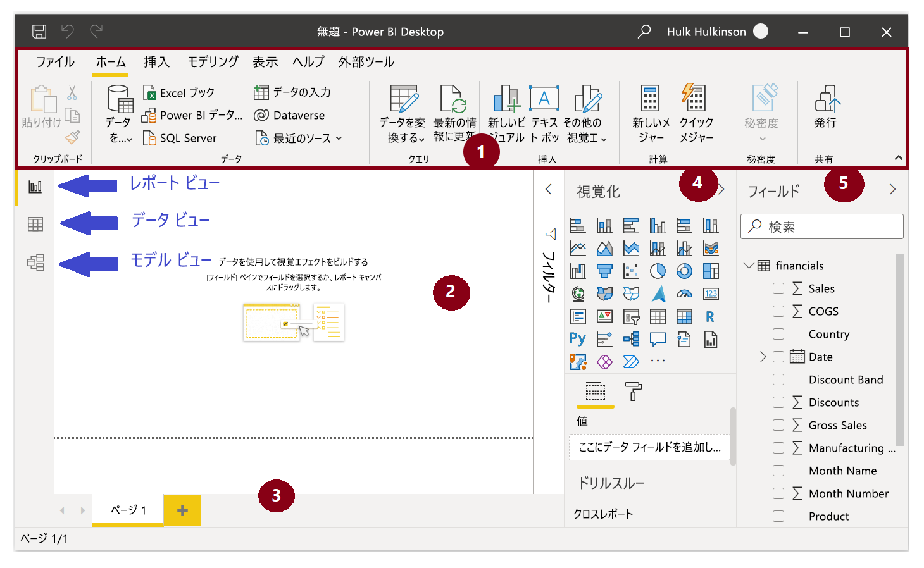Select the donut chart visual
924x568 pixels.
684,271
